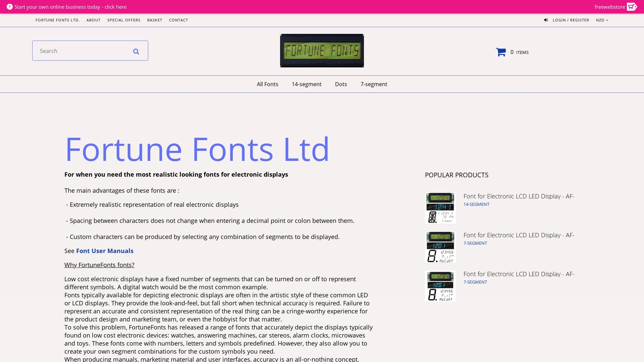The width and height of the screenshot is (644, 362).
Task: Click the search magnifier icon
Action: 136,51
